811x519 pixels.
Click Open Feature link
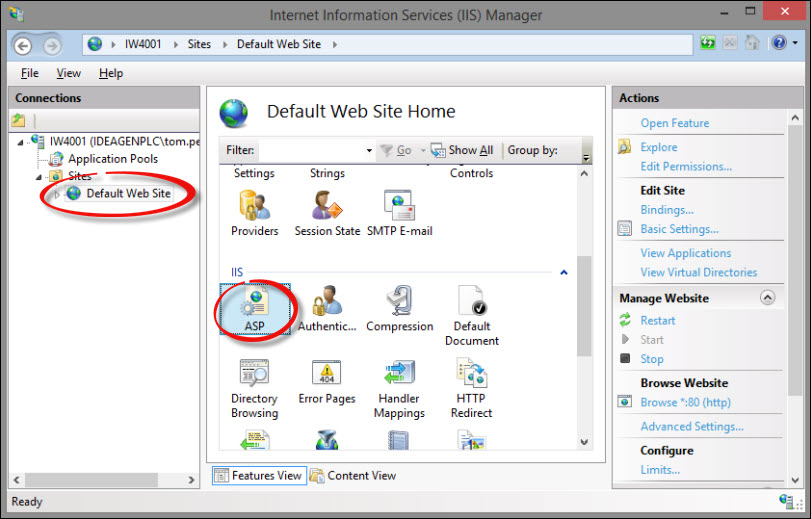(x=674, y=123)
